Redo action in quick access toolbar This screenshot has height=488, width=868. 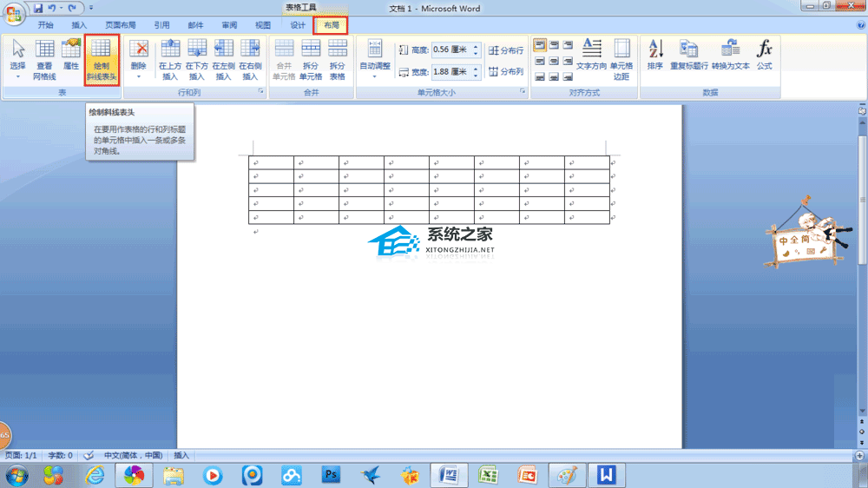tap(72, 9)
